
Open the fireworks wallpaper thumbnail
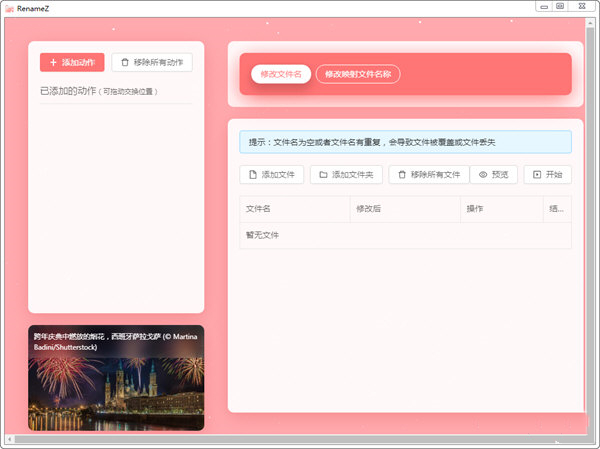pos(116,378)
